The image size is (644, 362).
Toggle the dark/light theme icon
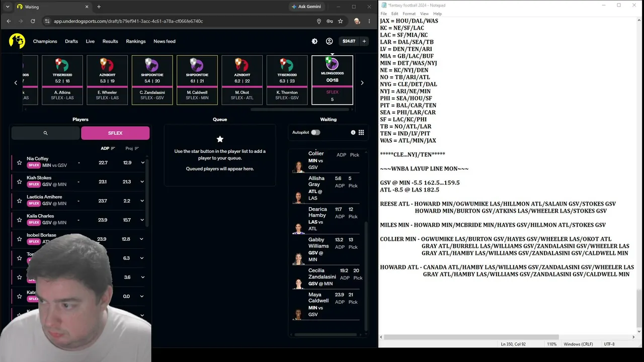(x=314, y=41)
